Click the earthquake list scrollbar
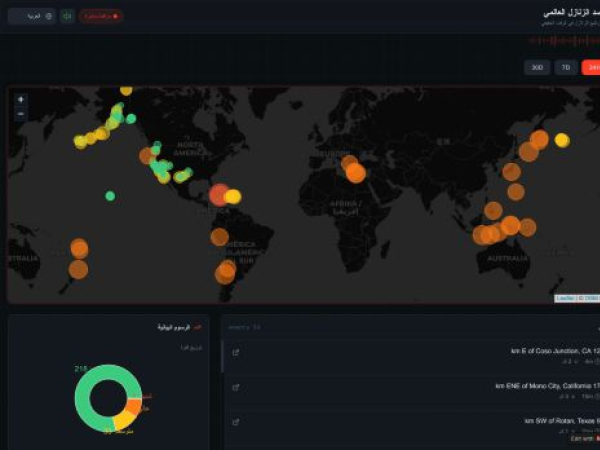Viewport: 600px width, 450px height. tap(222, 357)
